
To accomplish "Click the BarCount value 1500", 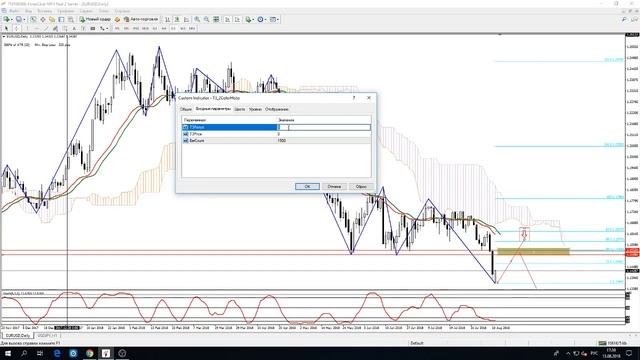I will [x=282, y=140].
